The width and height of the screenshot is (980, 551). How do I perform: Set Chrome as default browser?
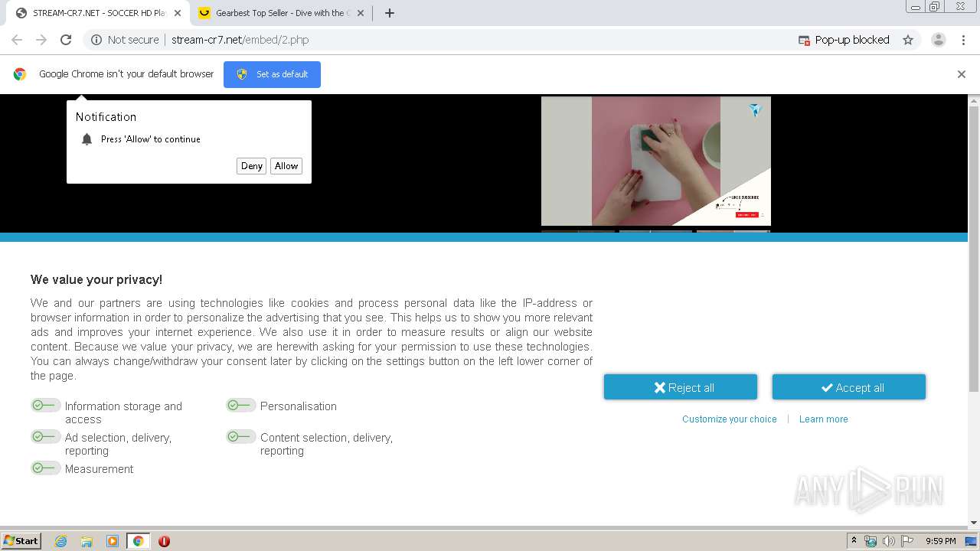(272, 74)
